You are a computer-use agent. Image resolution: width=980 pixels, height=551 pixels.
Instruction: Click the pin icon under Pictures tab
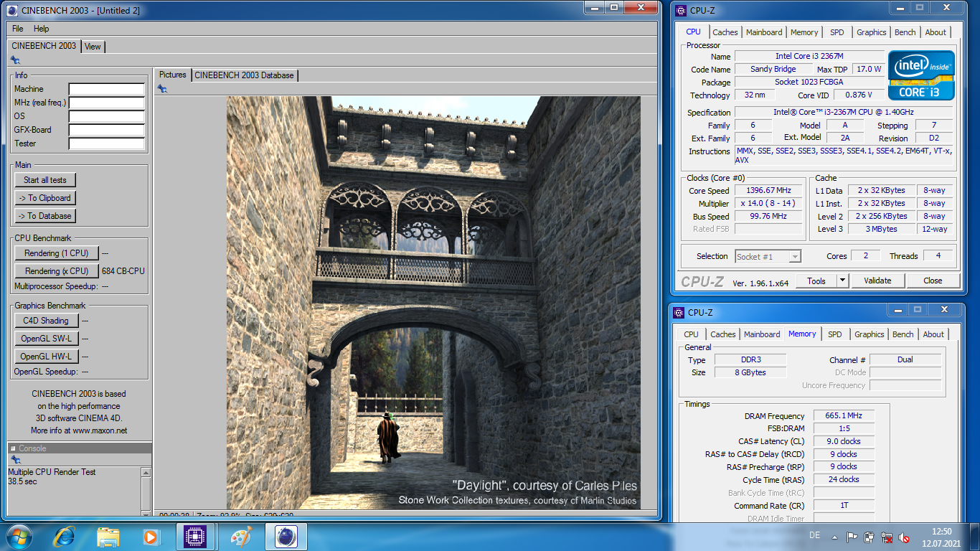162,89
